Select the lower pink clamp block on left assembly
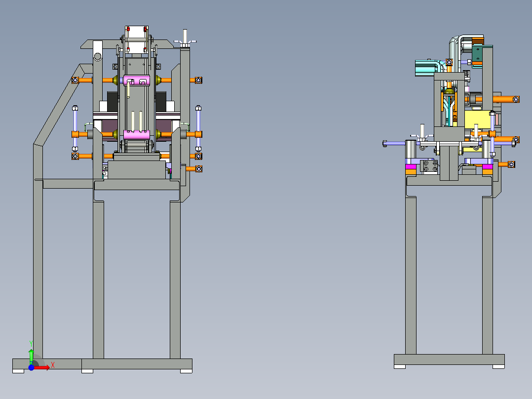Image resolution: width=532 pixels, height=399 pixels. pos(137,135)
